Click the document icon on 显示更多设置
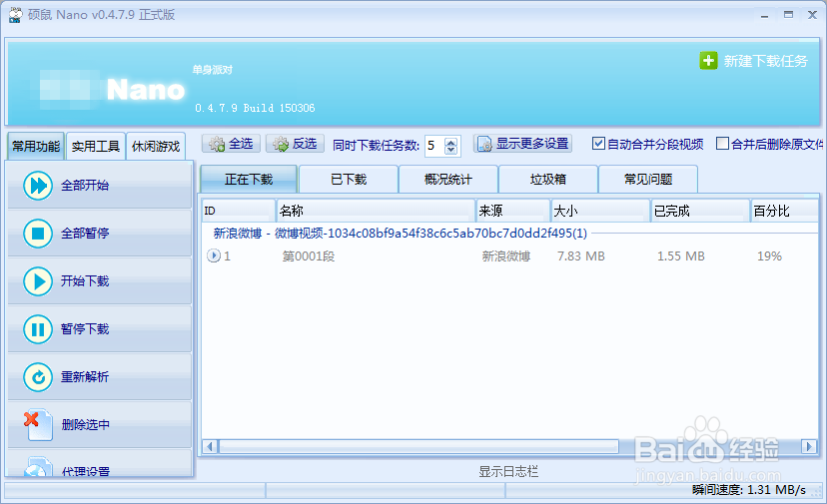827x504 pixels. pos(484,144)
